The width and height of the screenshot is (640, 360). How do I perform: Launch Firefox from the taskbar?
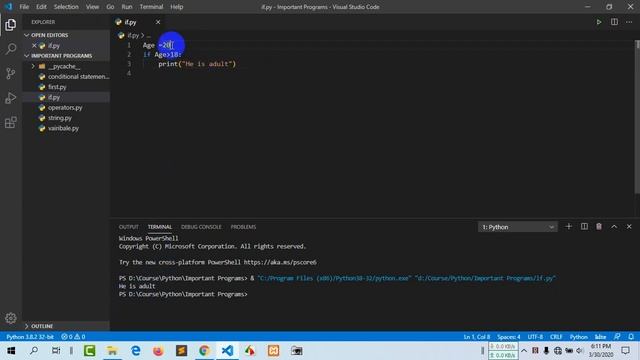[x=158, y=351]
